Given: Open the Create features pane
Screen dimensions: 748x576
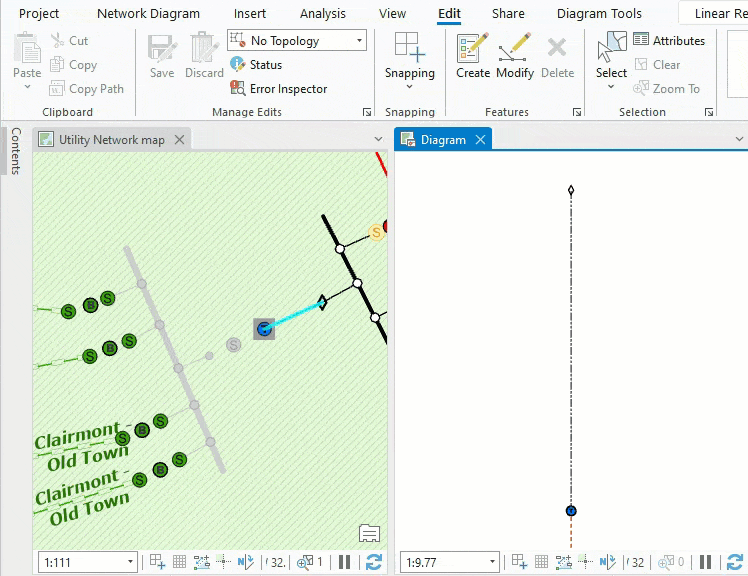Looking at the screenshot, I should pos(473,48).
